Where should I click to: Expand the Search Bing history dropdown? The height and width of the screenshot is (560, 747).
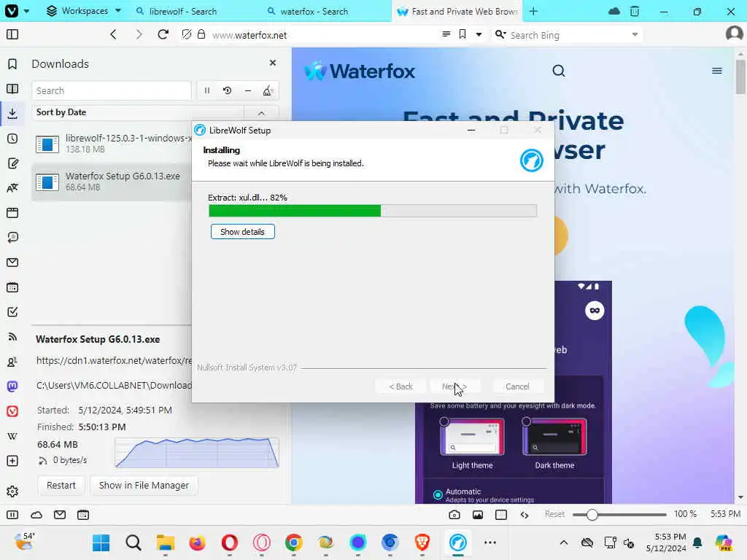click(635, 34)
